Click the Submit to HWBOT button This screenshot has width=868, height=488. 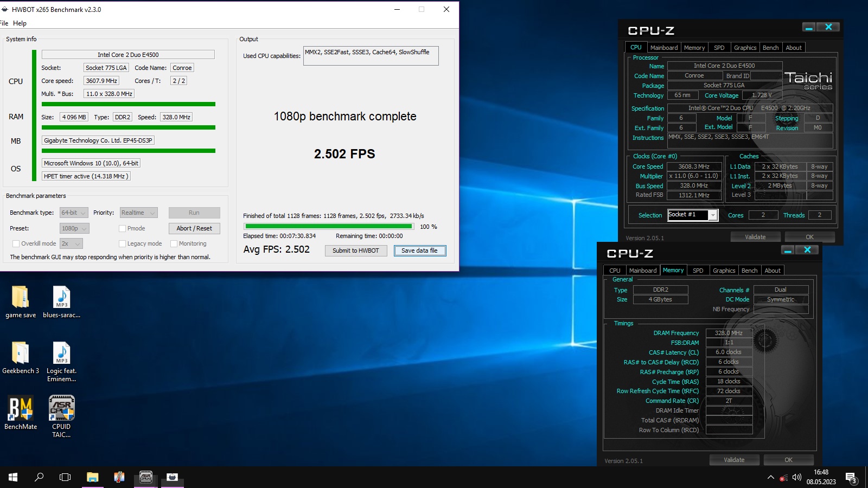coord(356,251)
